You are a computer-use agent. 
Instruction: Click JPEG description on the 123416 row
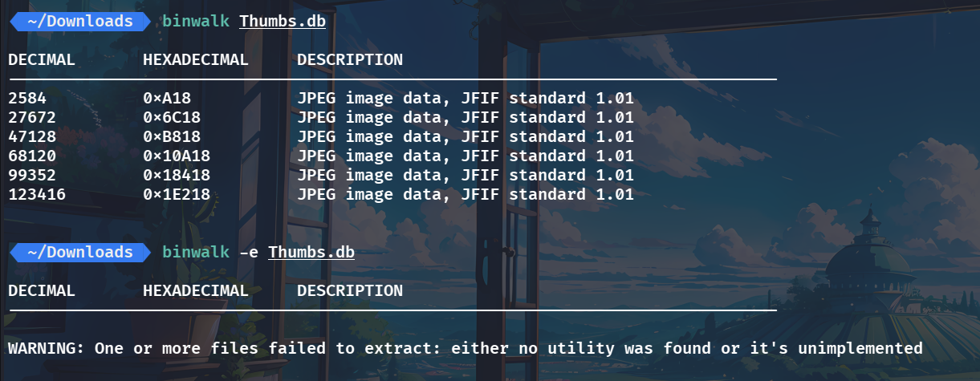click(x=466, y=195)
